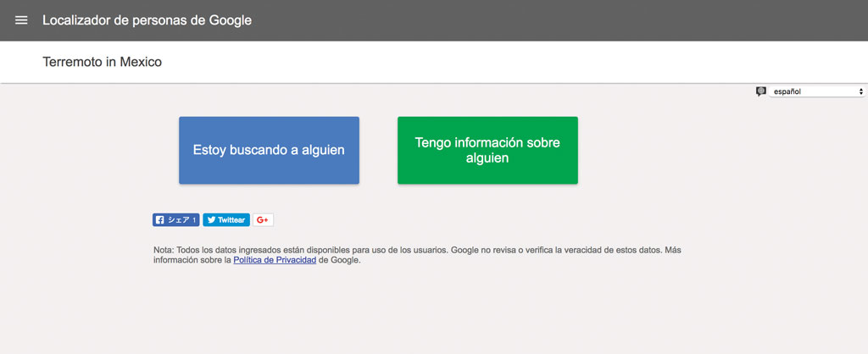Open the español language dropdown
The width and height of the screenshot is (868, 354).
point(816,91)
